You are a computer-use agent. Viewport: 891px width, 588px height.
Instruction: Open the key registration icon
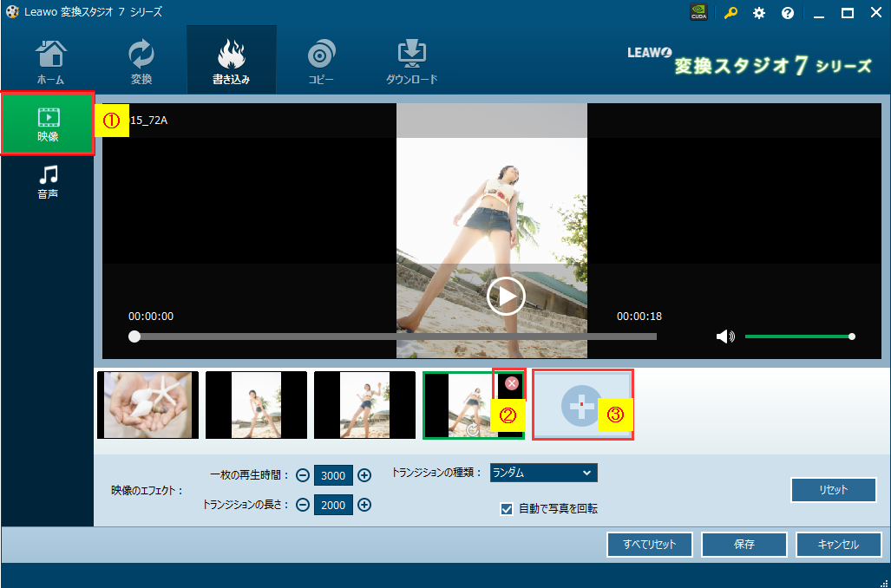pyautogui.click(x=730, y=13)
